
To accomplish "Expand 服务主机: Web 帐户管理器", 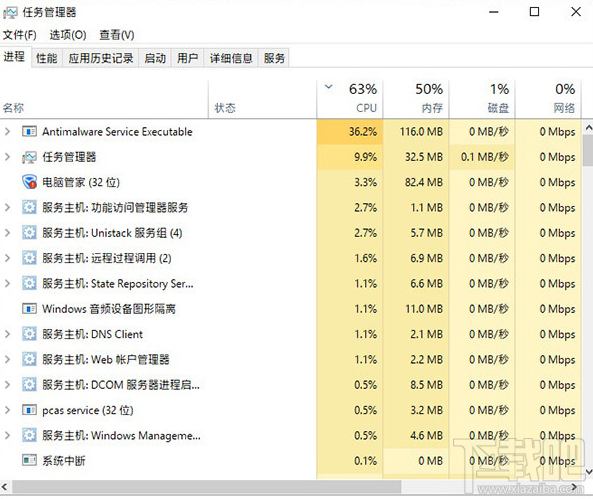I will (x=7, y=359).
